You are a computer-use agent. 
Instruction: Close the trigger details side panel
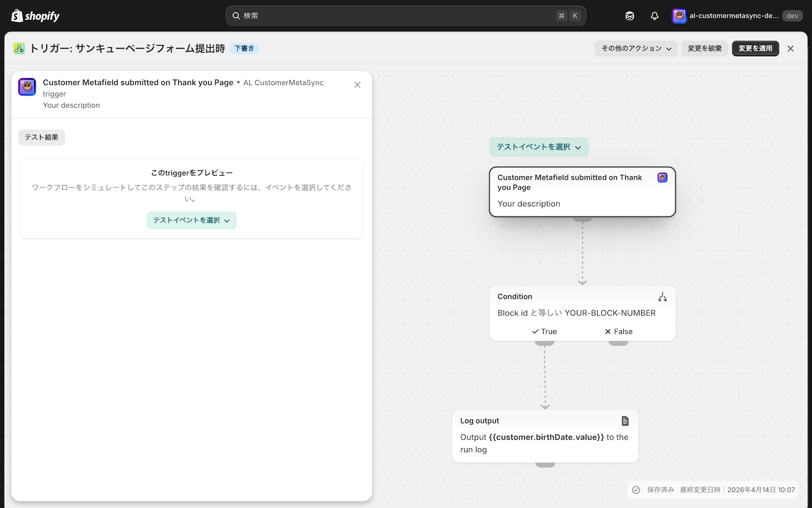click(358, 85)
